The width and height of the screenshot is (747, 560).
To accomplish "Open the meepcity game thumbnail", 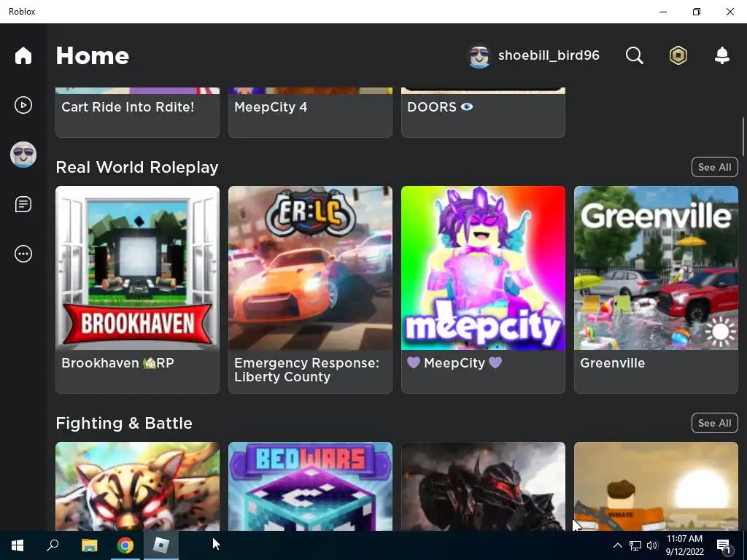I will pos(483,268).
